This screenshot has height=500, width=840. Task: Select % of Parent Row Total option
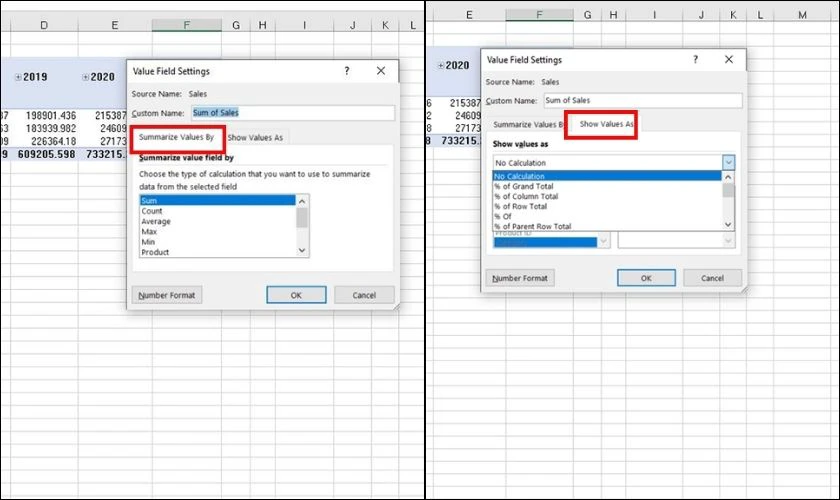point(607,226)
